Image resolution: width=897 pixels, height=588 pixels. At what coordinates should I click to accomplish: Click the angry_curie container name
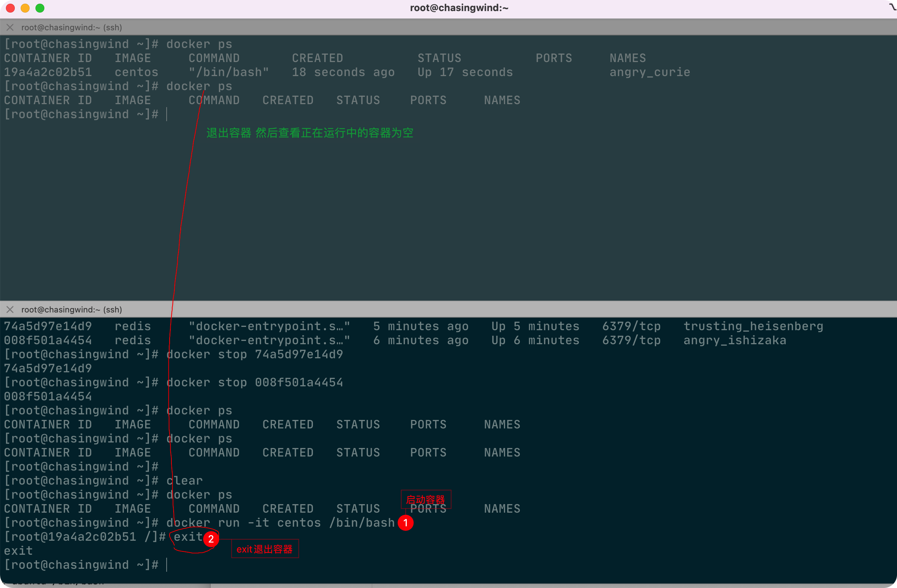click(x=650, y=72)
